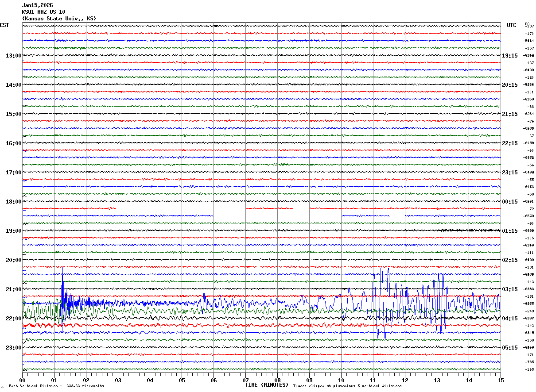Click the 21:00 CST hour label
Screen dimensions: 536x392
pyautogui.click(x=13, y=289)
